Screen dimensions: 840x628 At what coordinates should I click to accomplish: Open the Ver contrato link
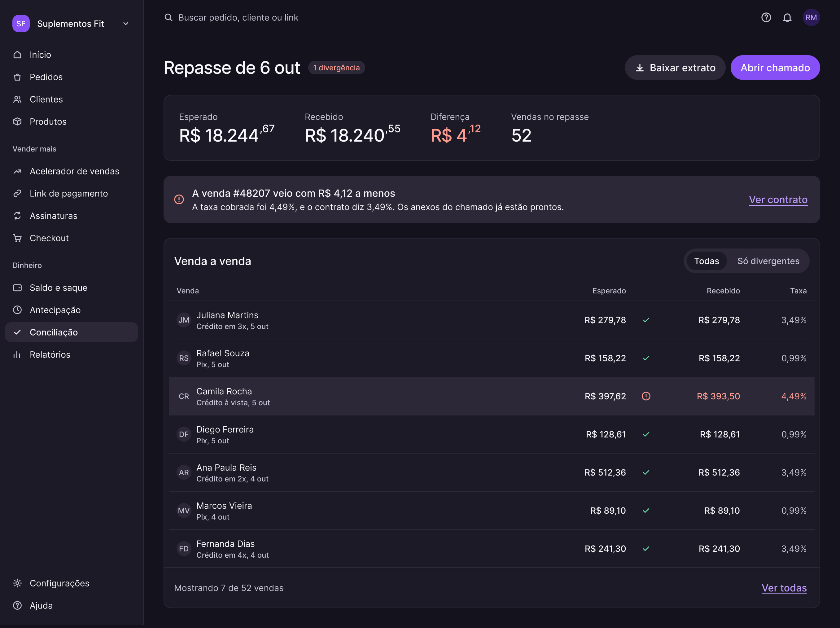[x=778, y=200]
